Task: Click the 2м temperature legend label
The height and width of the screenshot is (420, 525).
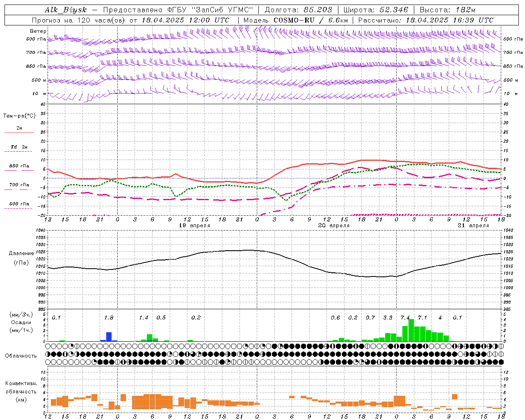Action: [19, 128]
